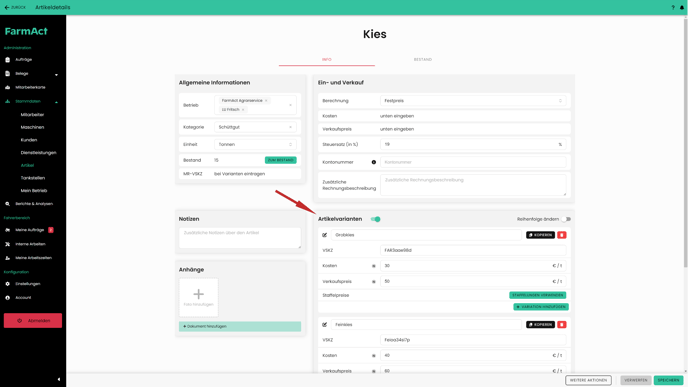Select Artikel under Stammdaten

point(27,165)
